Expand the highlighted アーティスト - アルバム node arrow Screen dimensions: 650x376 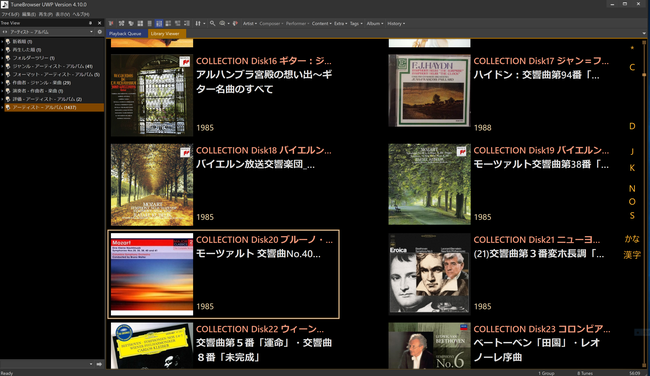2,107
